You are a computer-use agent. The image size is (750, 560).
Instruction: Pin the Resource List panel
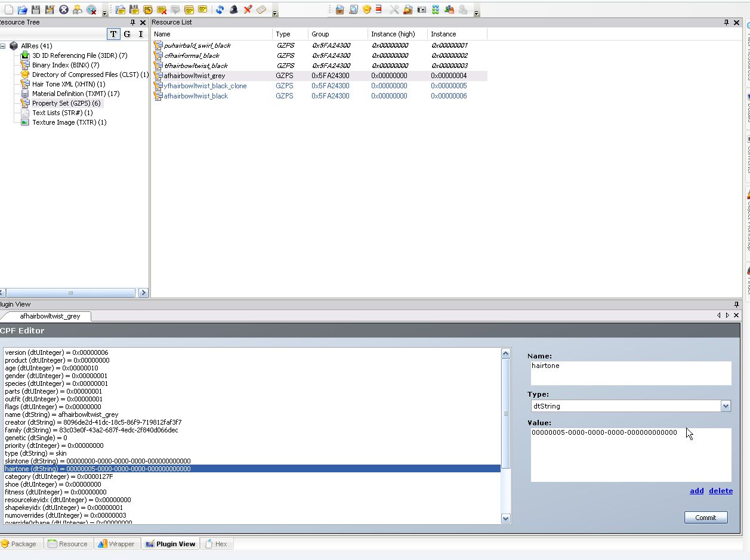pos(726,23)
